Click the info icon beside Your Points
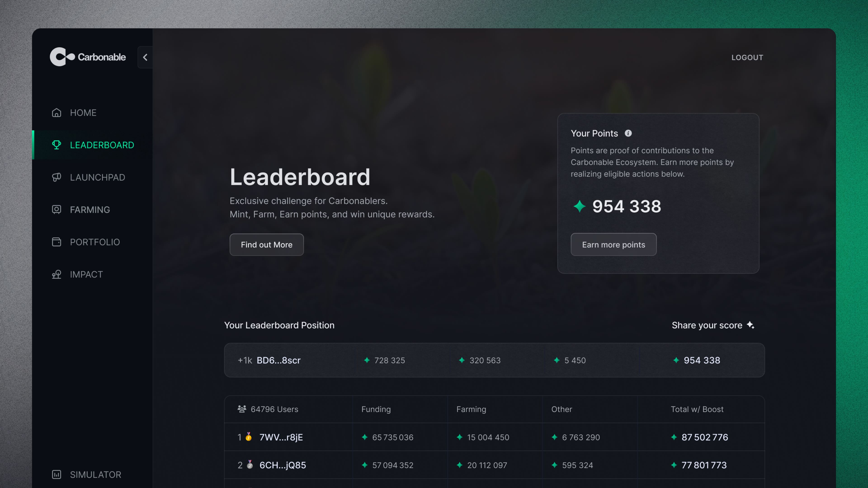 pos(628,133)
